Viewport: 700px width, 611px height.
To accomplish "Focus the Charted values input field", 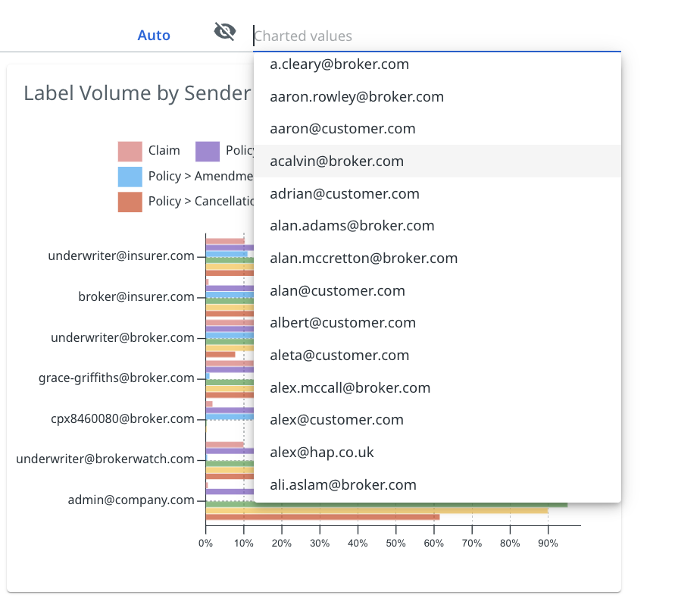I will tap(436, 36).
